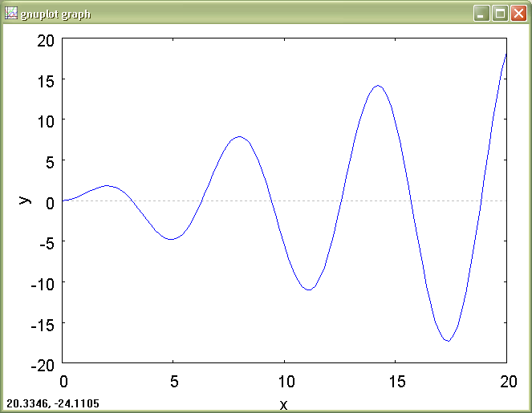Click the y-axis tick label -20
This screenshot has height=413, width=532.
[43, 366]
